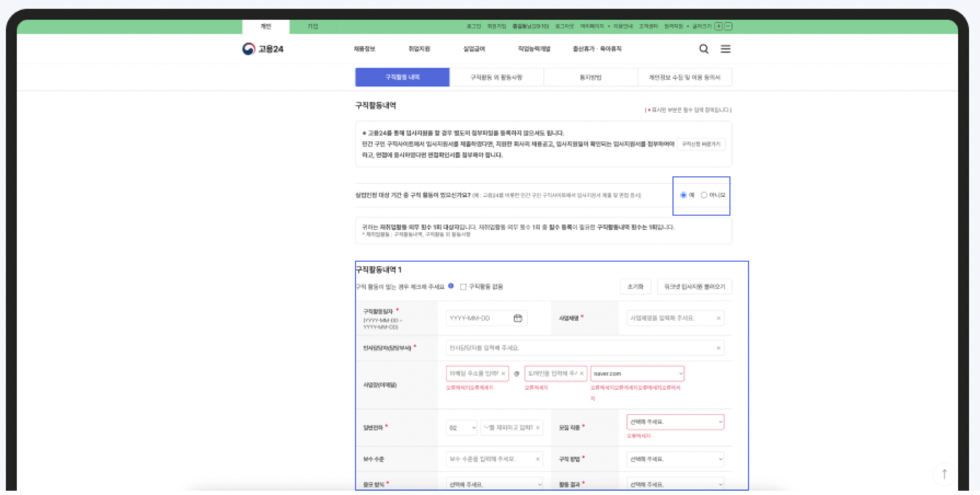Select the 예 radio button
This screenshot has height=495, width=980.
(683, 195)
